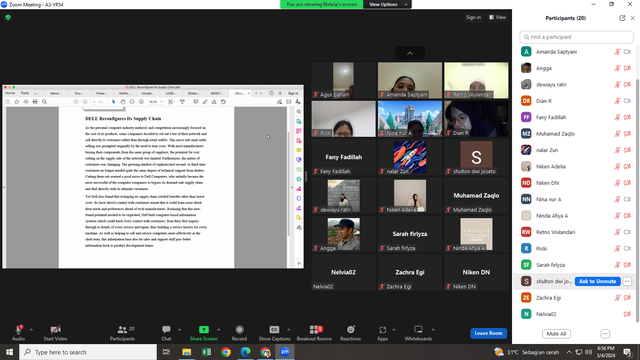Click the bookmark star icon in PDF toolbar

17,102
